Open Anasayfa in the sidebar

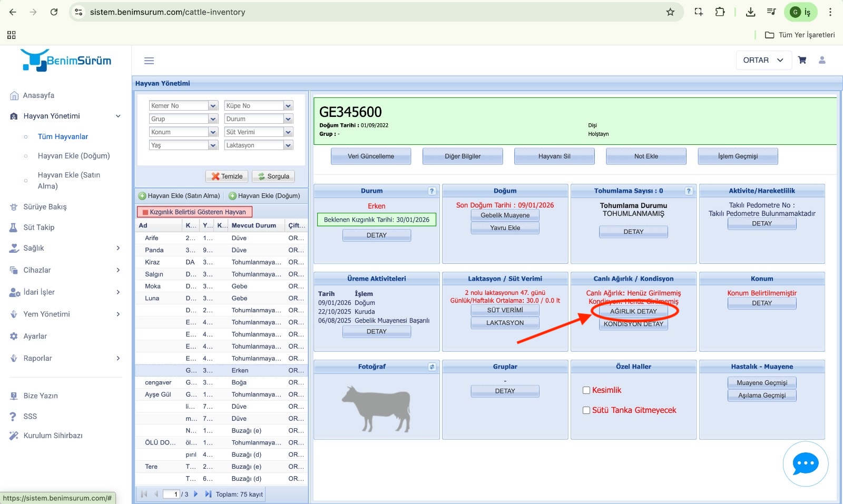coord(38,95)
